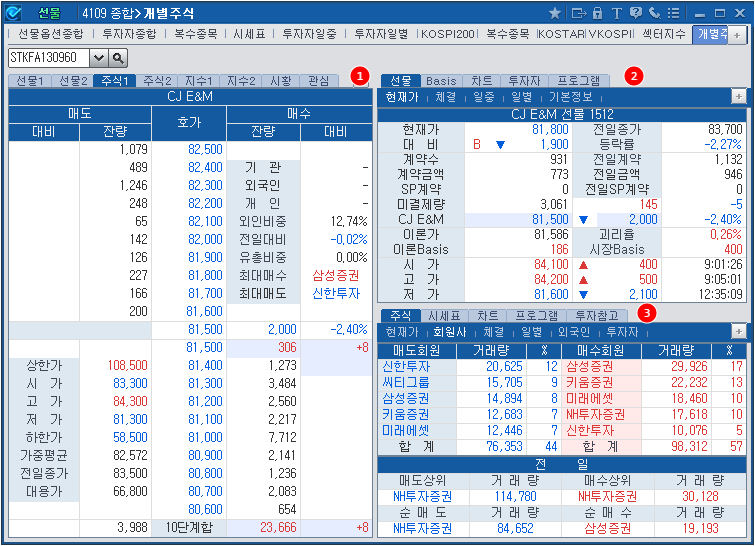
Task: Click 하한가 value 58,500
Action: pyautogui.click(x=130, y=437)
